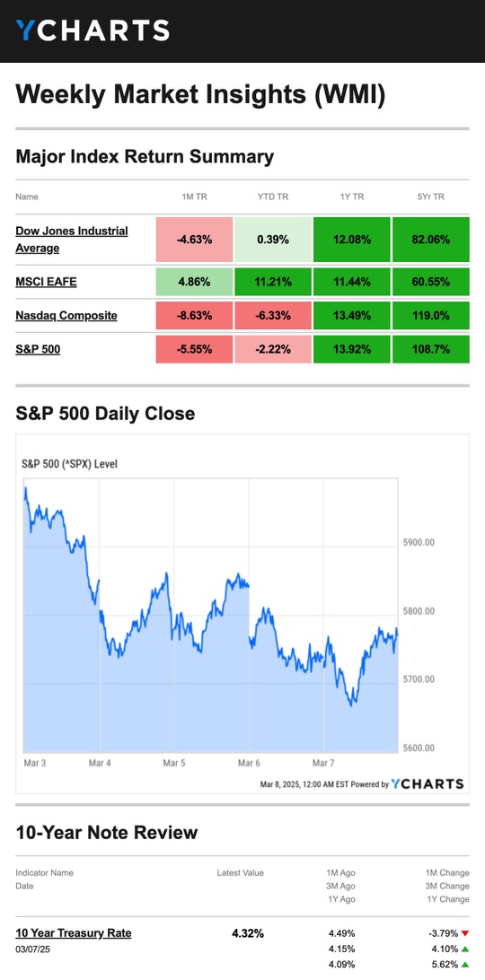Click the S&P 500 (^SPX) Level chart label

(69, 464)
